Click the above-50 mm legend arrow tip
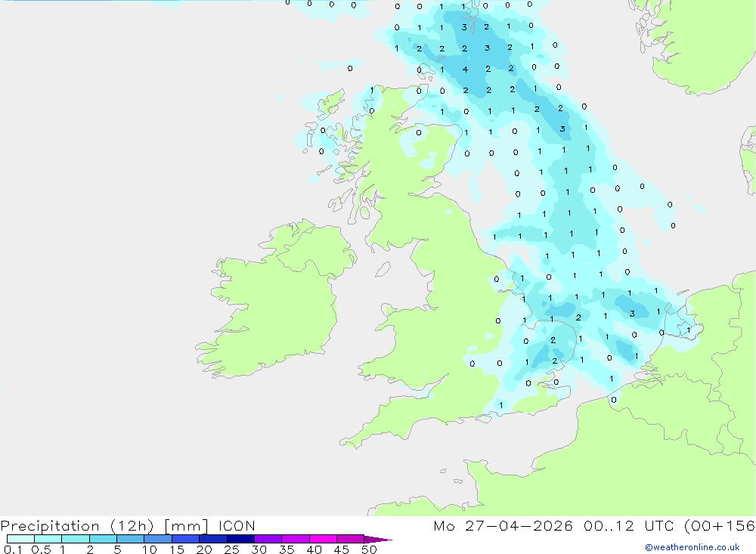This screenshot has height=554, width=756. [x=378, y=539]
